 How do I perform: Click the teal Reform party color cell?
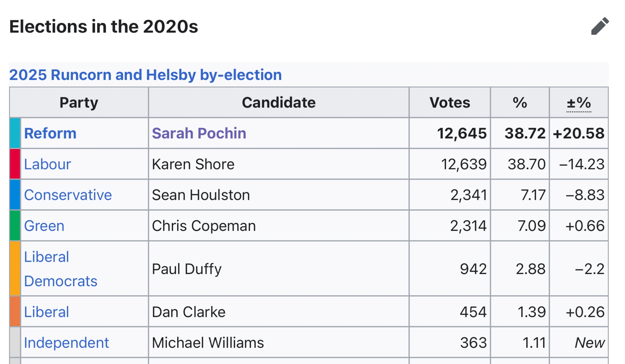(15, 133)
